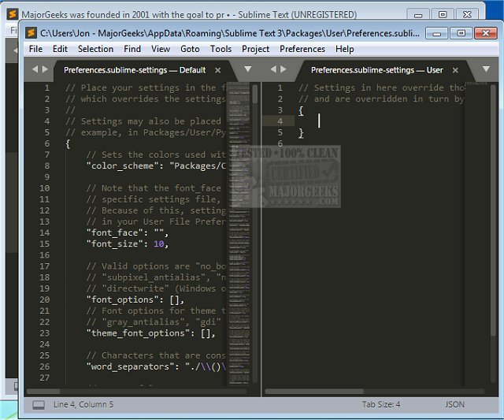The image size is (504, 420).
Task: Close the Preferences Default tab
Action: 218,70
